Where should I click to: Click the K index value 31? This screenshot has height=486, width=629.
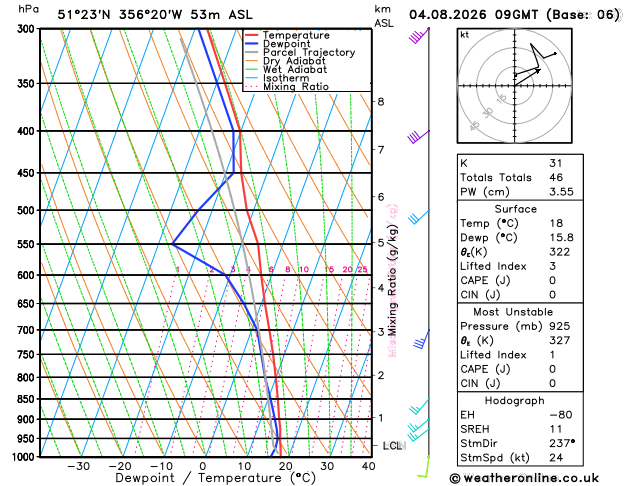(x=556, y=163)
